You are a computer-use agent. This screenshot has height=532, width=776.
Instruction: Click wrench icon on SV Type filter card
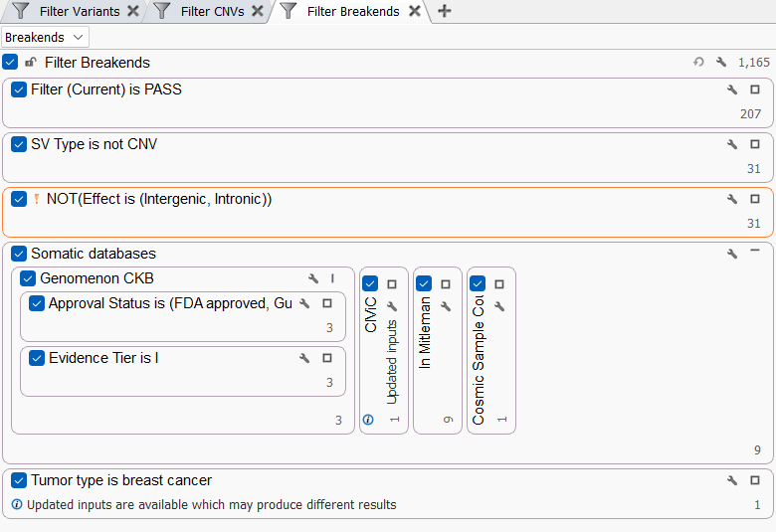tap(733, 144)
